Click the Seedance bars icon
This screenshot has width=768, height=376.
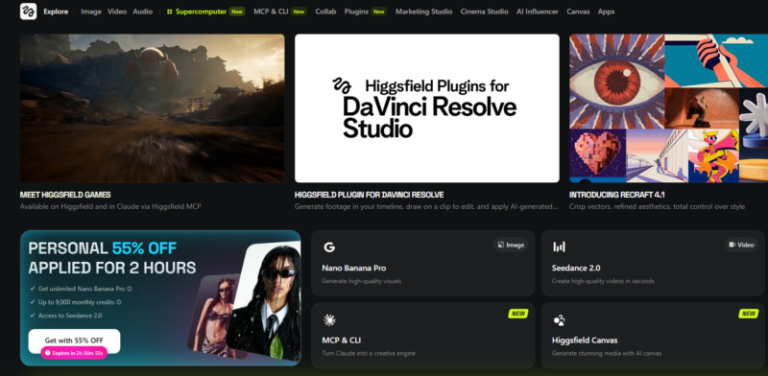(x=559, y=247)
